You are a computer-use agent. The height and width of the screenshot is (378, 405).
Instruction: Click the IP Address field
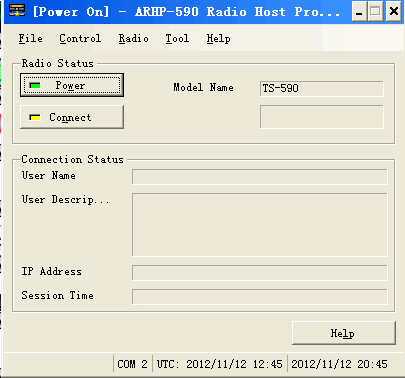click(x=260, y=273)
